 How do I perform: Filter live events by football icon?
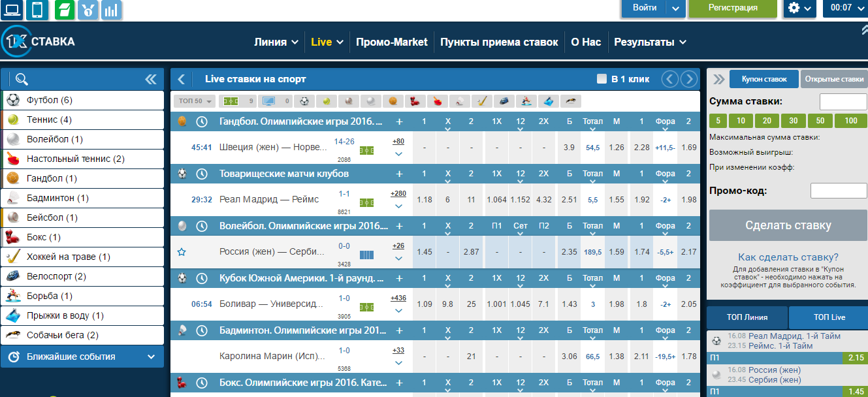point(304,101)
